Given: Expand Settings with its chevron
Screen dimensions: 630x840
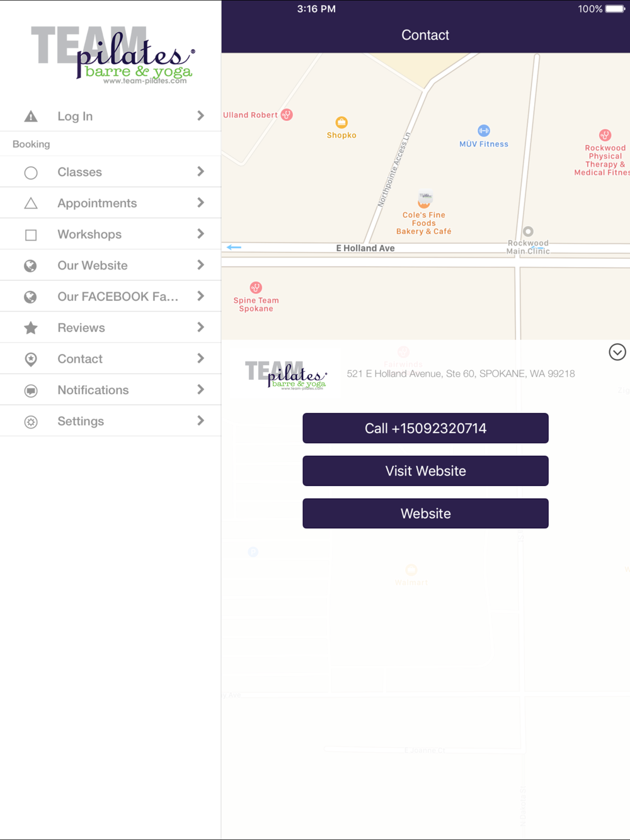Looking at the screenshot, I should coord(200,421).
